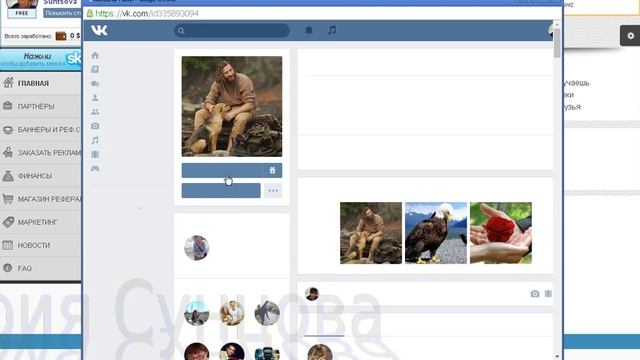Screen dimensions: 640x360
Task: Open Friends icon in VK sidebar
Action: click(x=95, y=98)
